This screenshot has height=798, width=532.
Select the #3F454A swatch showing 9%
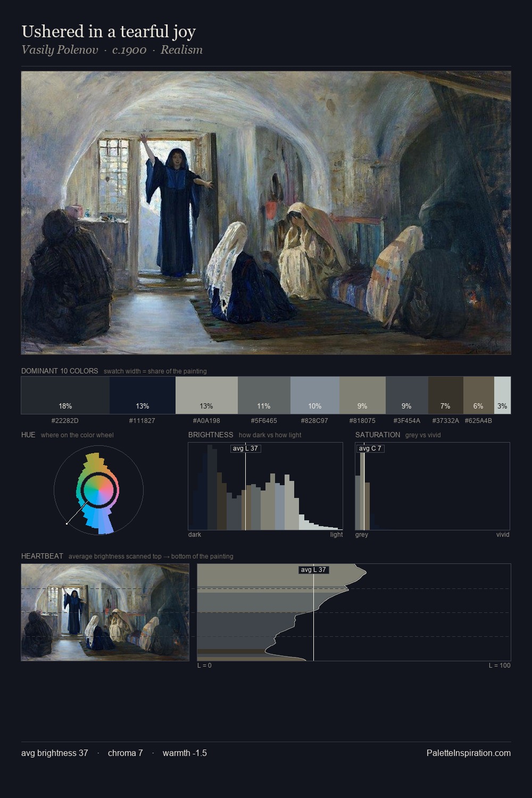coord(406,395)
